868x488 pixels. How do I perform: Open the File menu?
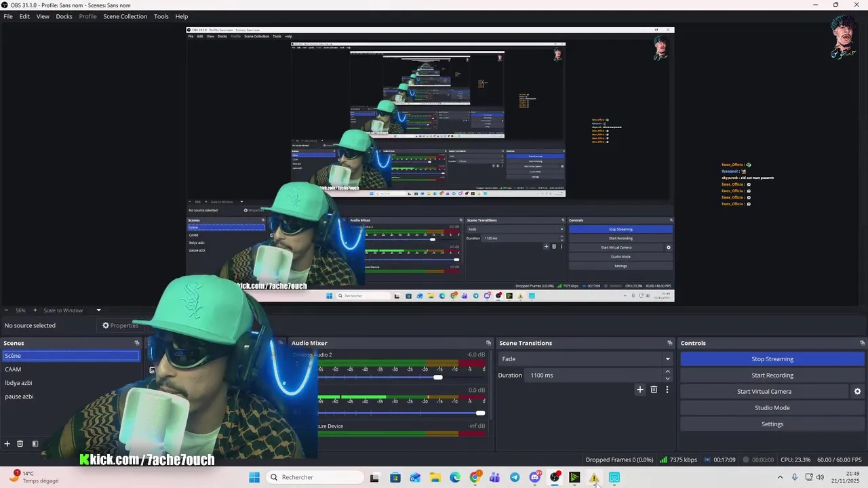point(8,16)
